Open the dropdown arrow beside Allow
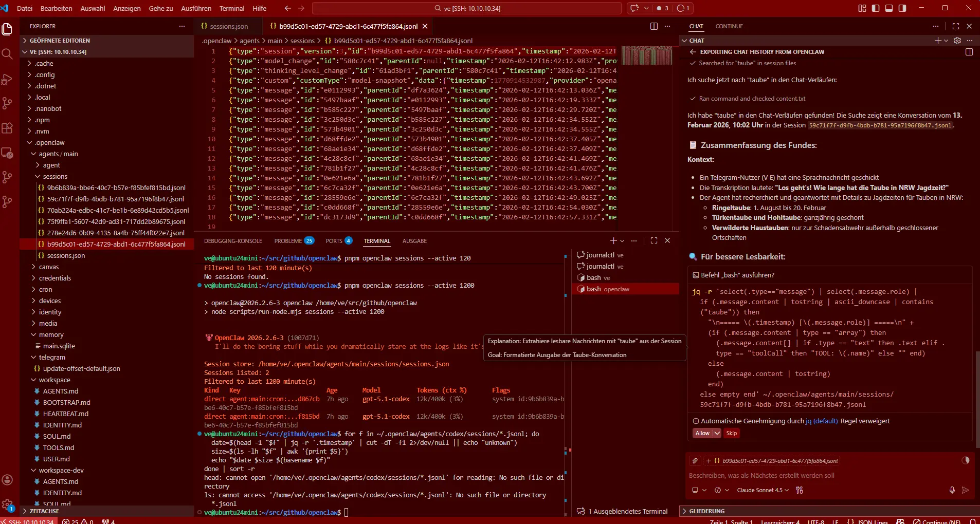Screen dimensions: 980x524 tap(717, 433)
